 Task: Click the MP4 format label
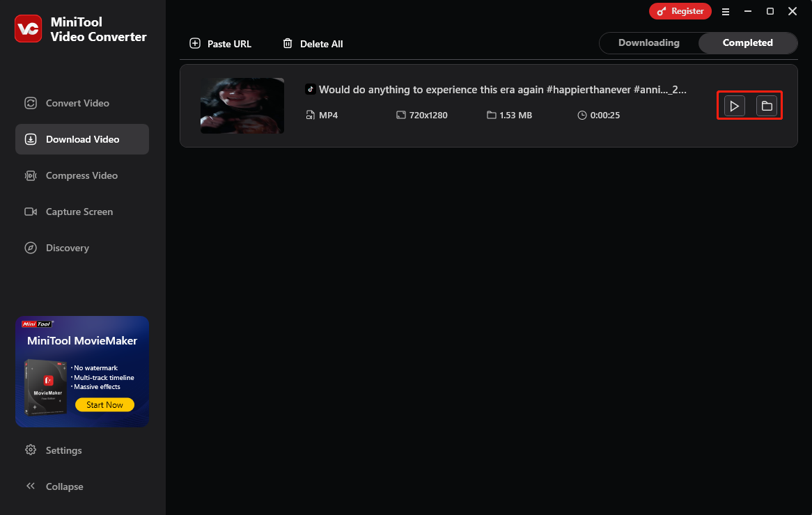[x=328, y=116]
